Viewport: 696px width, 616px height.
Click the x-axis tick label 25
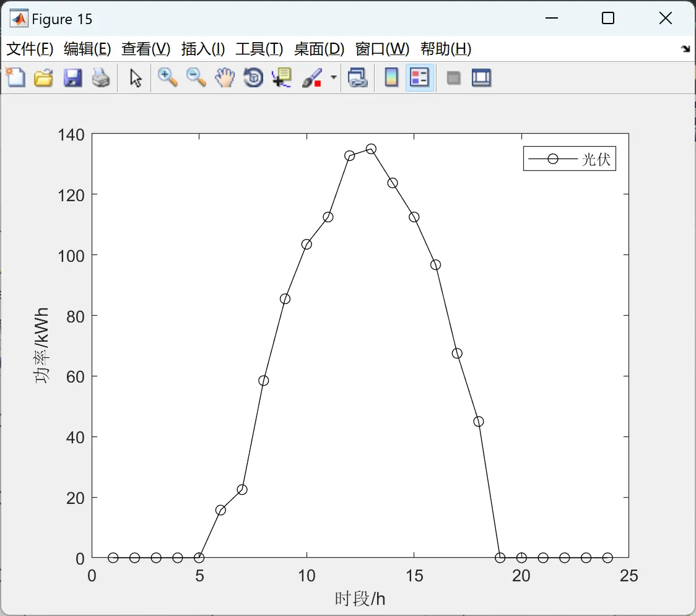(x=629, y=576)
